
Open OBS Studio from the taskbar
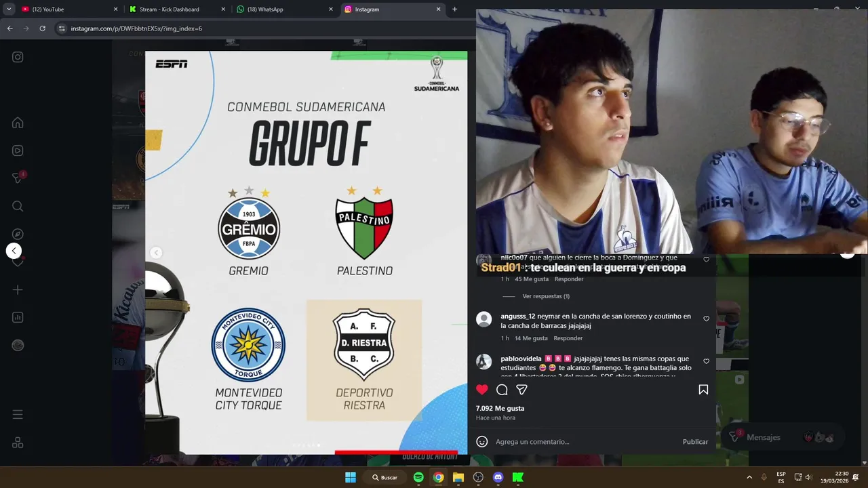[x=478, y=477]
